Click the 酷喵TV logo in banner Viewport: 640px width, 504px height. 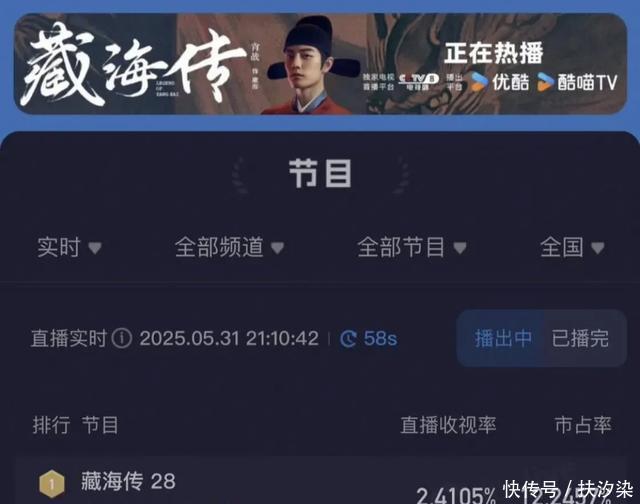(x=577, y=82)
